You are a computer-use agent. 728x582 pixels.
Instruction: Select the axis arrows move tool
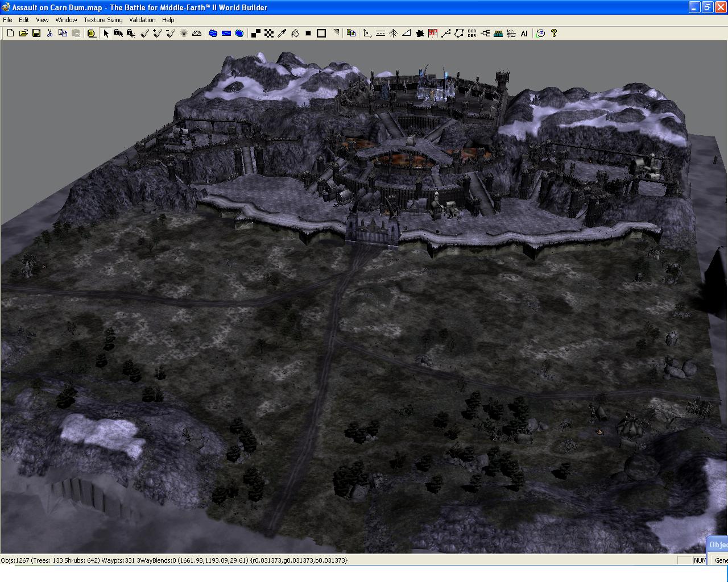(367, 34)
